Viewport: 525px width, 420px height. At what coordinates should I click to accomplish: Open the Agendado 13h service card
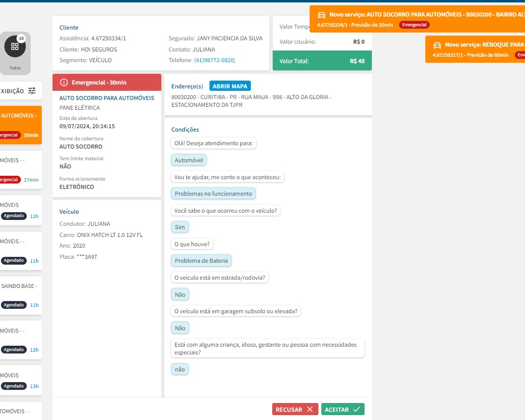[21, 381]
